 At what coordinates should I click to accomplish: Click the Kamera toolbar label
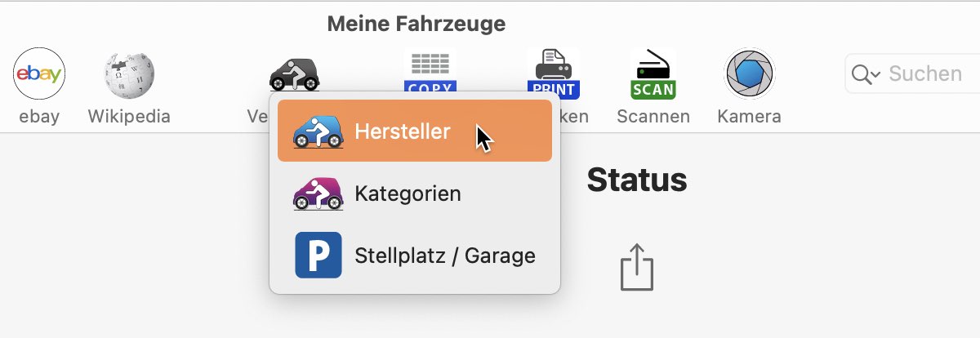750,117
